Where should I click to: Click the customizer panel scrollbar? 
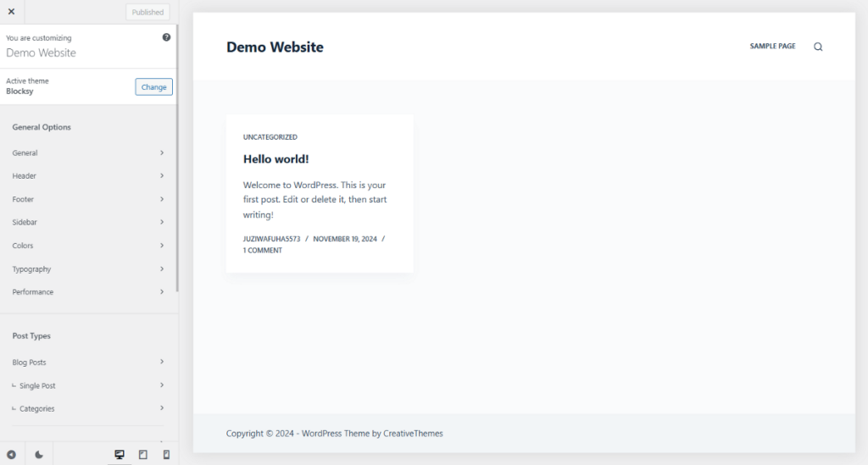[177, 158]
